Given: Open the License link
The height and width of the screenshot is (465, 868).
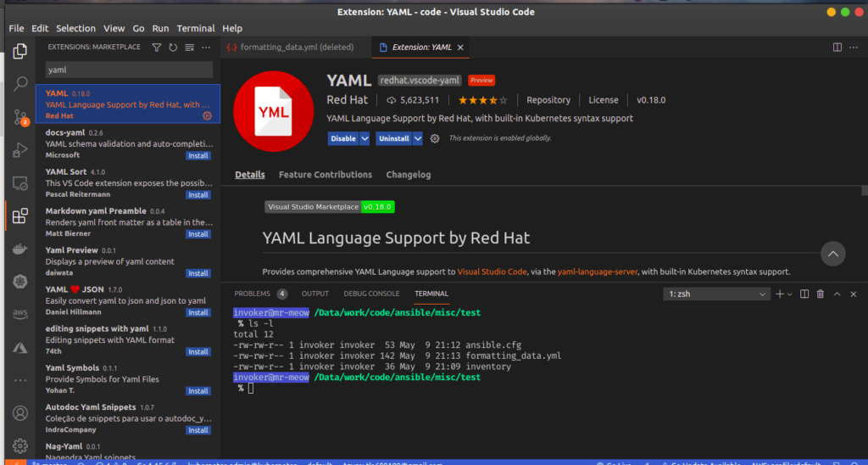Looking at the screenshot, I should [604, 100].
